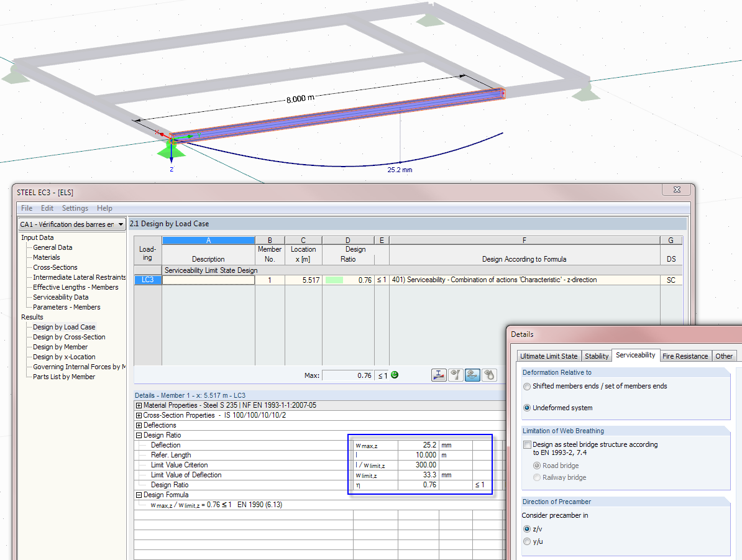The image size is (742, 560).
Task: Click the view filter funnel icon
Action: pyautogui.click(x=456, y=375)
